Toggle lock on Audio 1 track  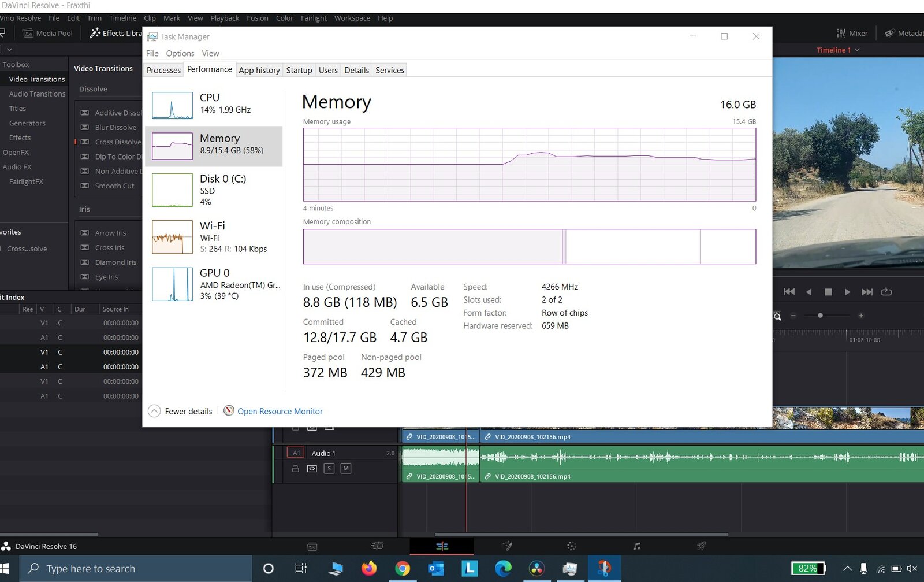(x=296, y=469)
